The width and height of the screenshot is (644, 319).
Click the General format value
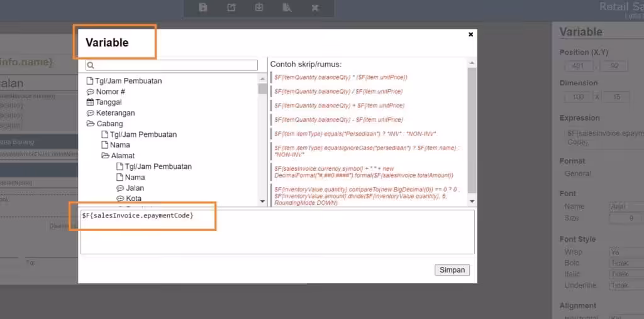[578, 173]
